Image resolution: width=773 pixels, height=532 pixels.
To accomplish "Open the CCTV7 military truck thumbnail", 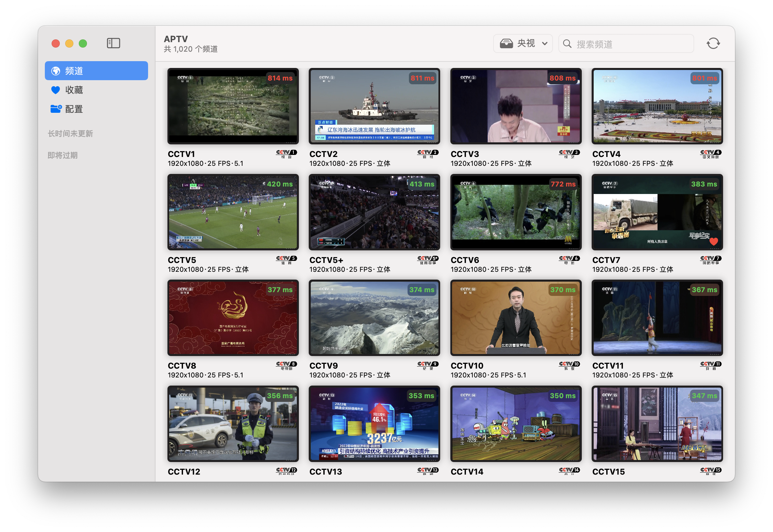I will point(657,212).
